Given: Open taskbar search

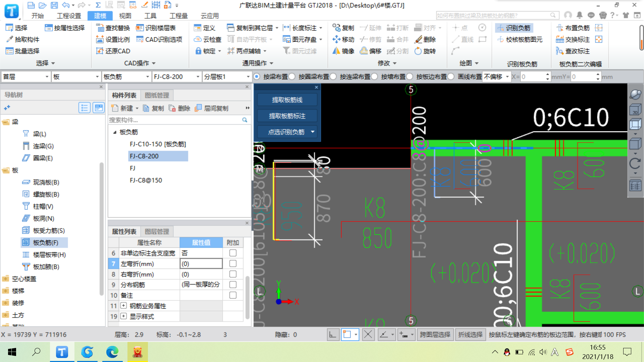Looking at the screenshot, I should click(x=36, y=352).
